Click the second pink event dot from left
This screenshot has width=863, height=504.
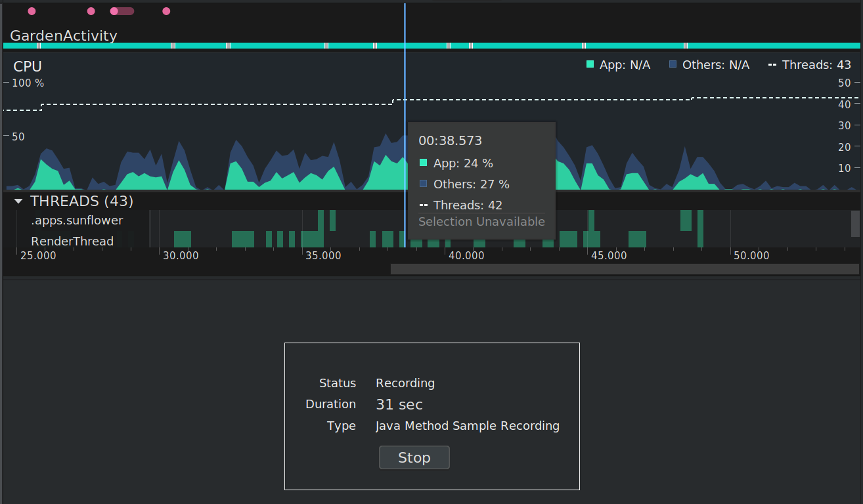coord(91,11)
